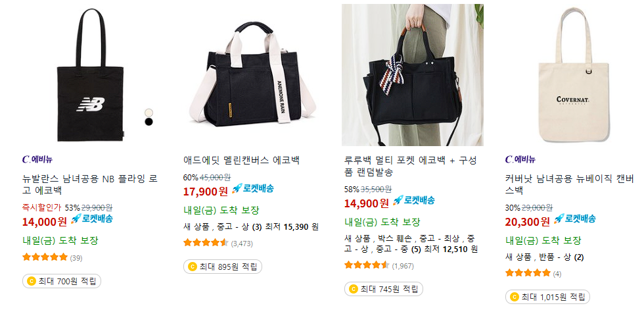Click the 최대 700원 적립 cashback badge
This screenshot has width=644, height=310.
pos(62,281)
